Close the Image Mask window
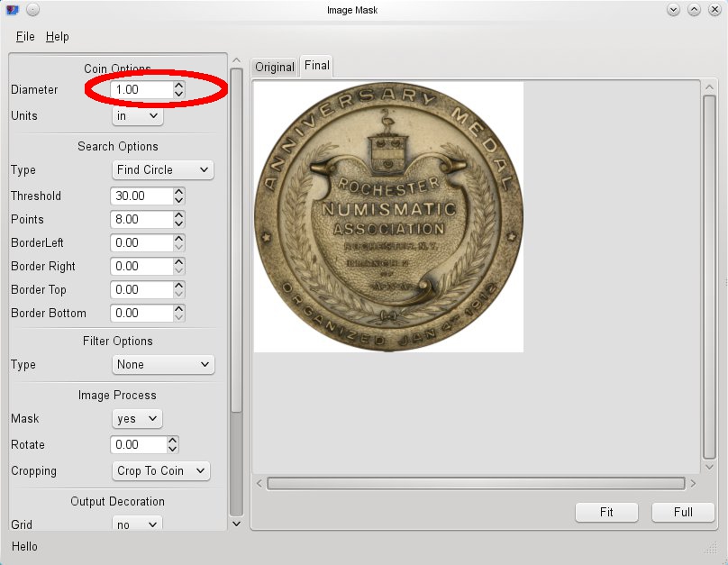 pos(715,9)
